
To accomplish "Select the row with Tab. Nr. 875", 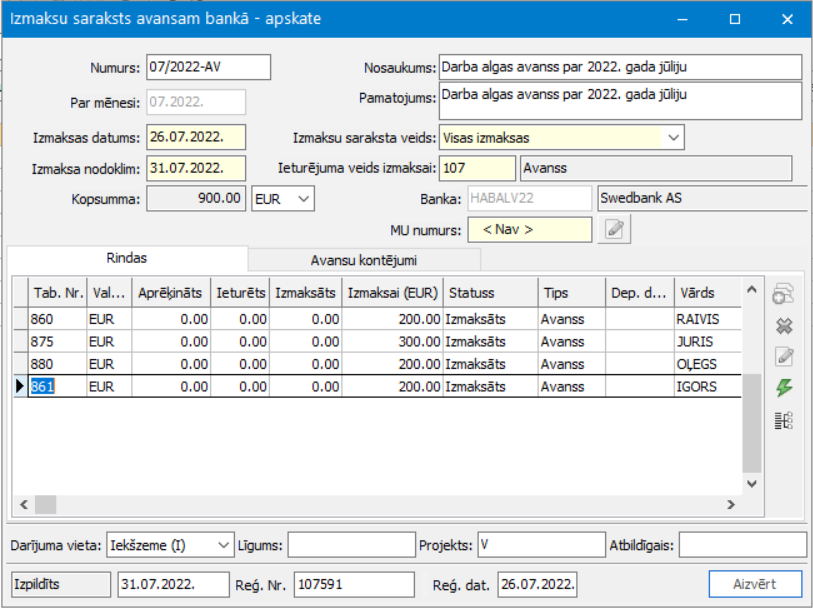I will tap(377, 342).
